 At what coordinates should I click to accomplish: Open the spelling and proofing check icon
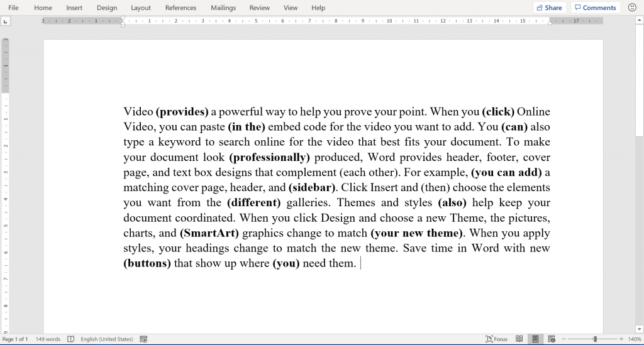(x=71, y=339)
